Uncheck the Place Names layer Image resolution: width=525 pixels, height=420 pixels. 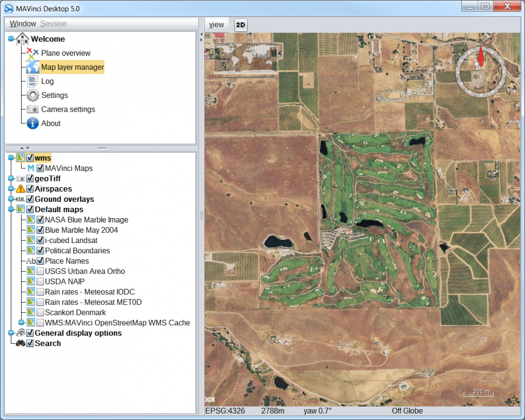40,261
